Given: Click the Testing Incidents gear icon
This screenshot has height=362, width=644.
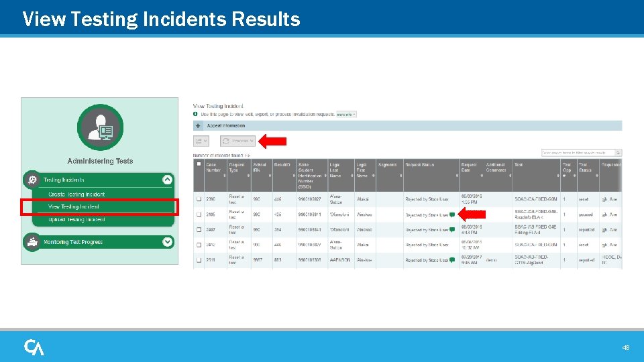Looking at the screenshot, I should click(32, 180).
